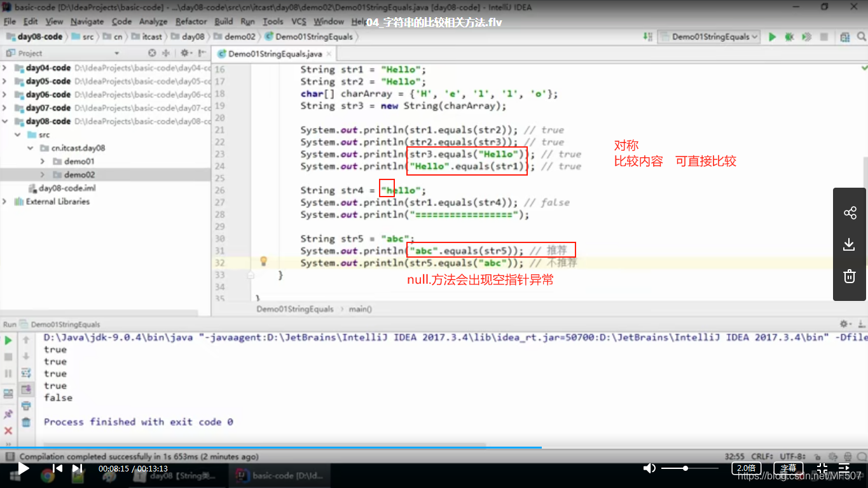The height and width of the screenshot is (488, 868).
Task: Close Run panel with red X icon
Action: click(x=8, y=431)
